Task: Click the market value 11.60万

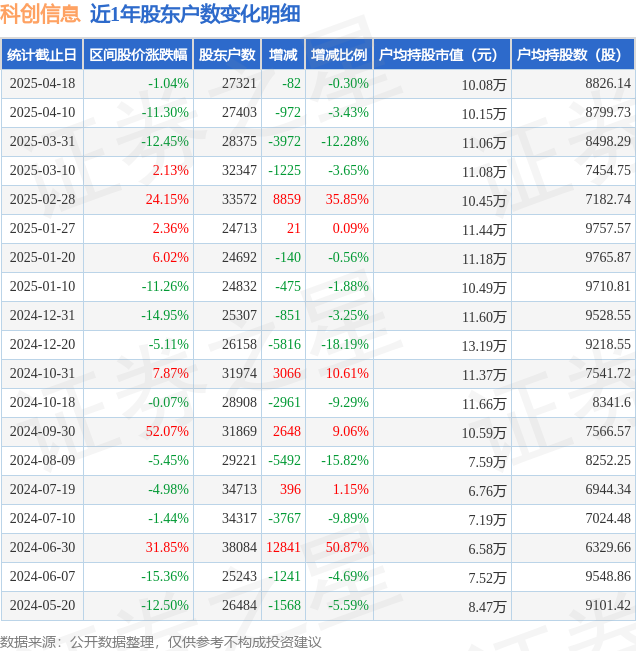Action: pyautogui.click(x=484, y=317)
